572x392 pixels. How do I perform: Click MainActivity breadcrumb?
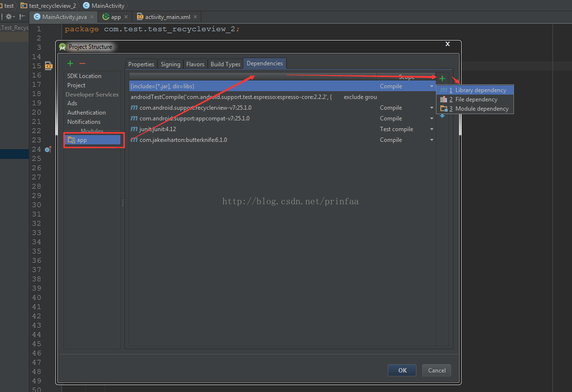click(104, 5)
